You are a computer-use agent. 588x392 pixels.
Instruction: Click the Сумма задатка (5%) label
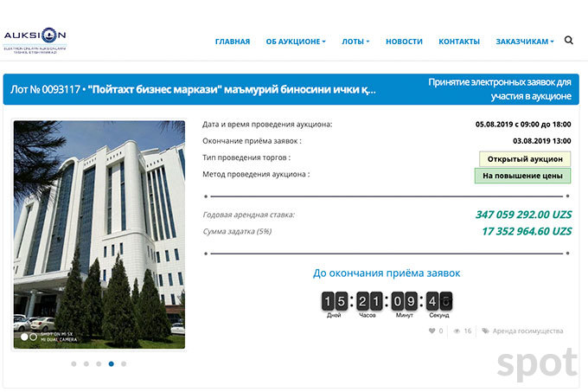(x=237, y=231)
